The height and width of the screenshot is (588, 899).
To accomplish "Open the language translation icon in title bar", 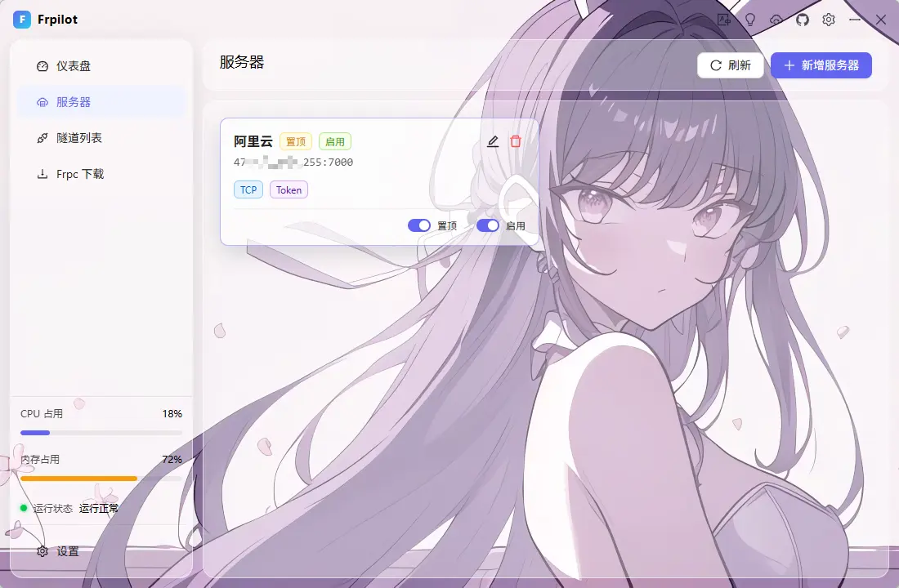I will click(x=724, y=20).
